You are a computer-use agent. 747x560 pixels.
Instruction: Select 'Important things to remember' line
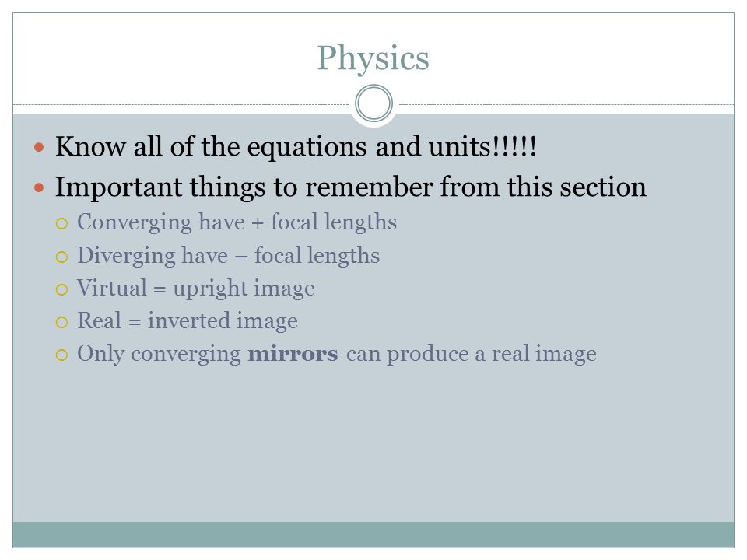(351, 187)
